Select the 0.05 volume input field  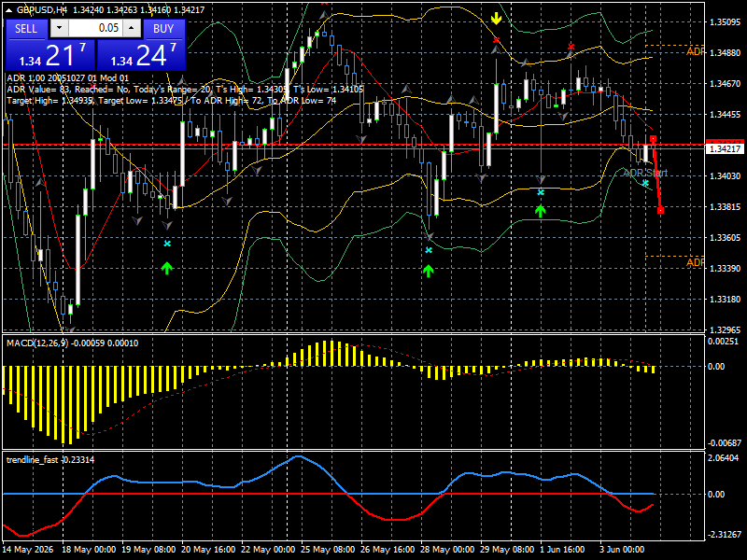95,28
